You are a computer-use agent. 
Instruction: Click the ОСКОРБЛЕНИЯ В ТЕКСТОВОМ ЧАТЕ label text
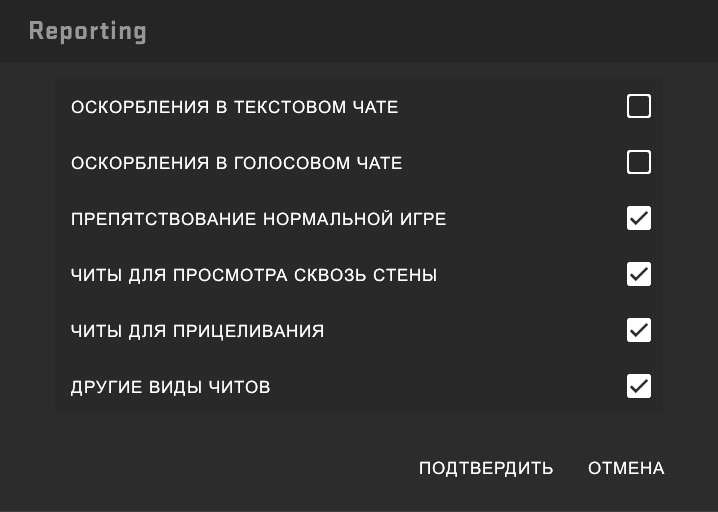pyautogui.click(x=234, y=107)
